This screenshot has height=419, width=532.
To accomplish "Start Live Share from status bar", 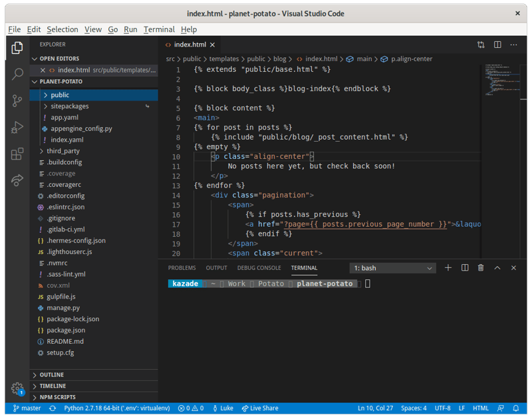I will (260, 408).
